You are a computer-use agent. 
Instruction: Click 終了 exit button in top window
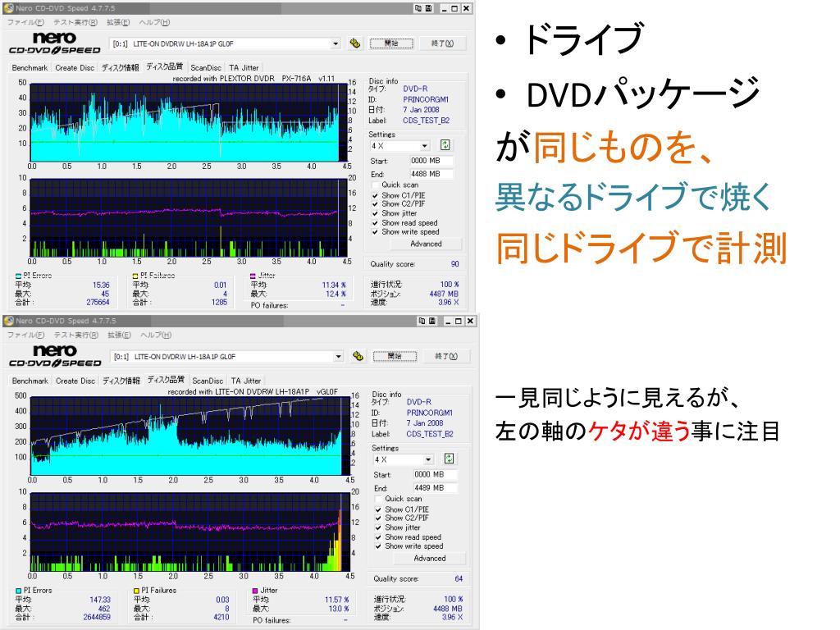442,43
